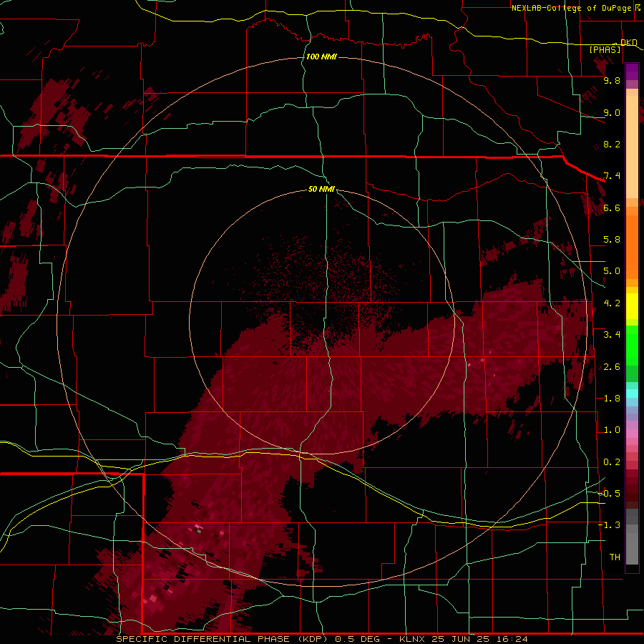
Task: Click the -0.5 legend value
Action: tap(610, 494)
